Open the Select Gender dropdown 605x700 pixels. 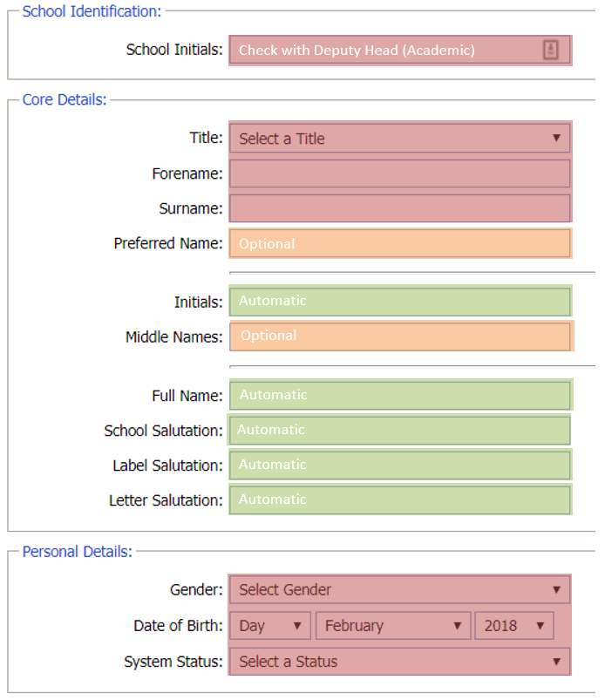click(399, 589)
